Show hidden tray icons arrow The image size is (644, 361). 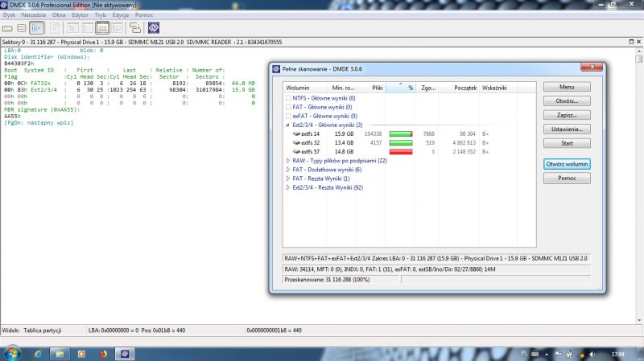[547, 354]
